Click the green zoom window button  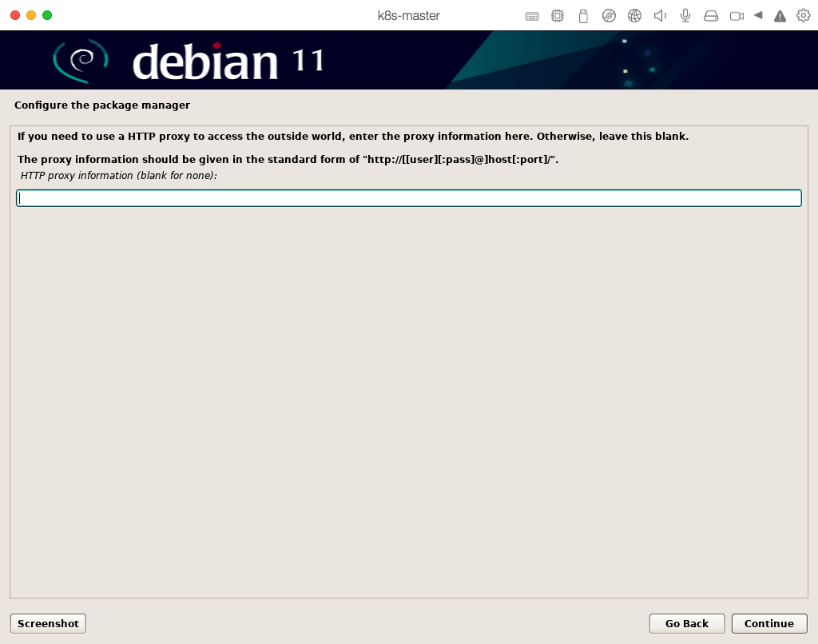[47, 15]
